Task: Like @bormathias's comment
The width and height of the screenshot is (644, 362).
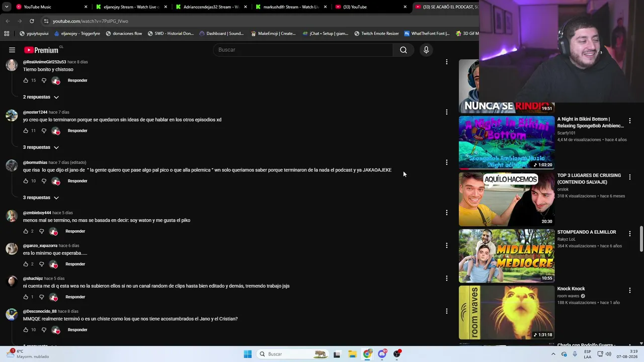Action: coord(26,181)
